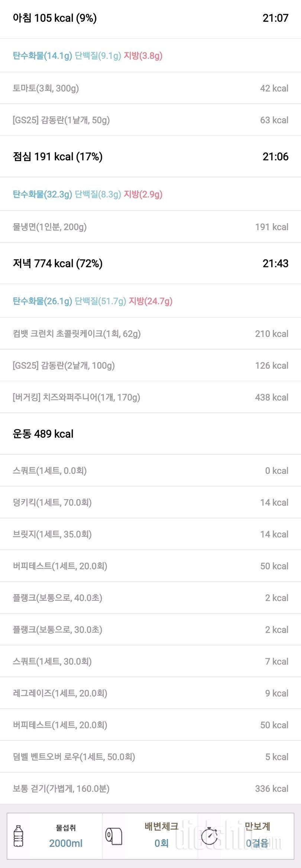The height and width of the screenshot is (868, 301).
Task: Tap the water bottle icon
Action: click(x=18, y=836)
